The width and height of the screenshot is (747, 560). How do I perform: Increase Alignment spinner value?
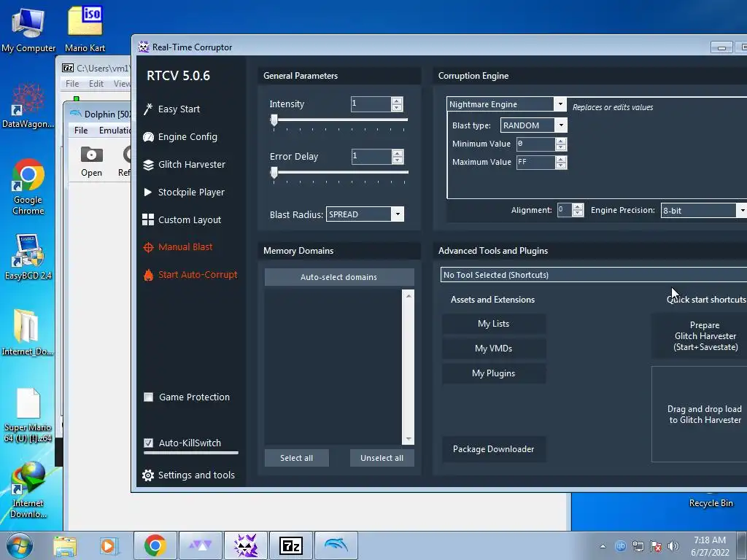pyautogui.click(x=578, y=206)
